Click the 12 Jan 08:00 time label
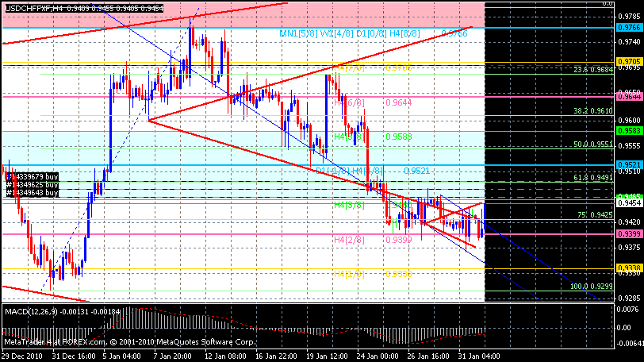 point(225,356)
